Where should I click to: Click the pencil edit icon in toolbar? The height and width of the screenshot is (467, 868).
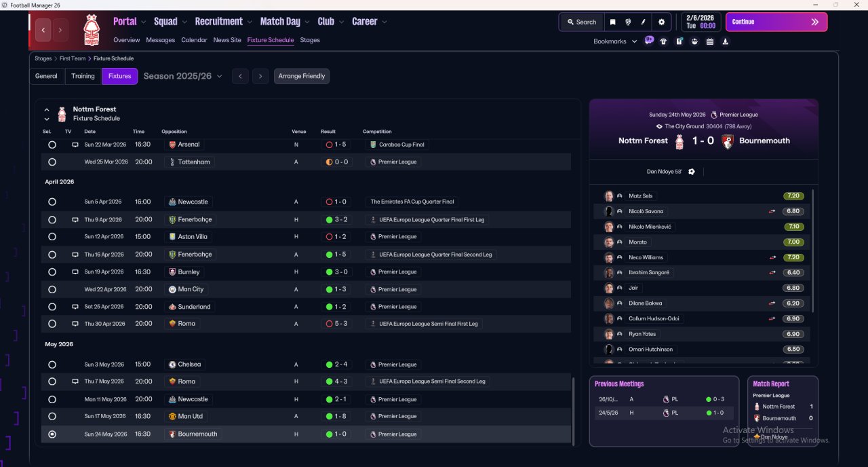pos(644,22)
